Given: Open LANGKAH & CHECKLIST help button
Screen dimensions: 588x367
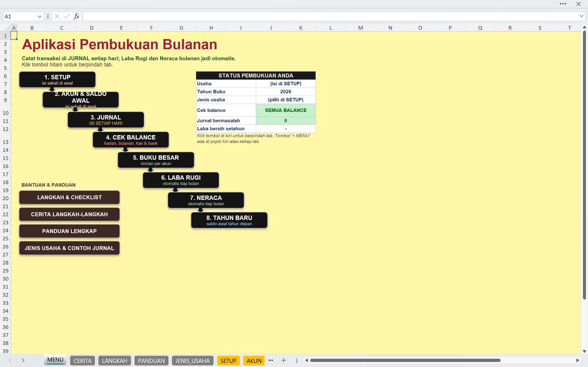Looking at the screenshot, I should (x=69, y=197).
